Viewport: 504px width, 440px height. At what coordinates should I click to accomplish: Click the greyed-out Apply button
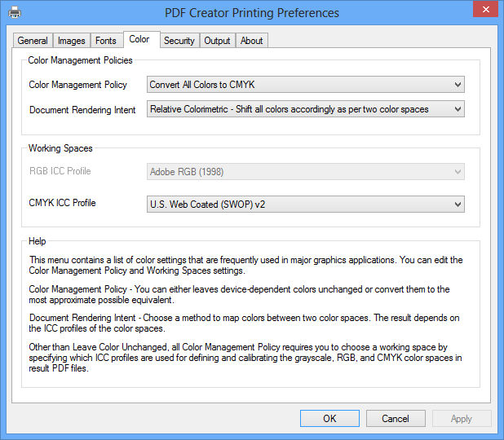[462, 419]
